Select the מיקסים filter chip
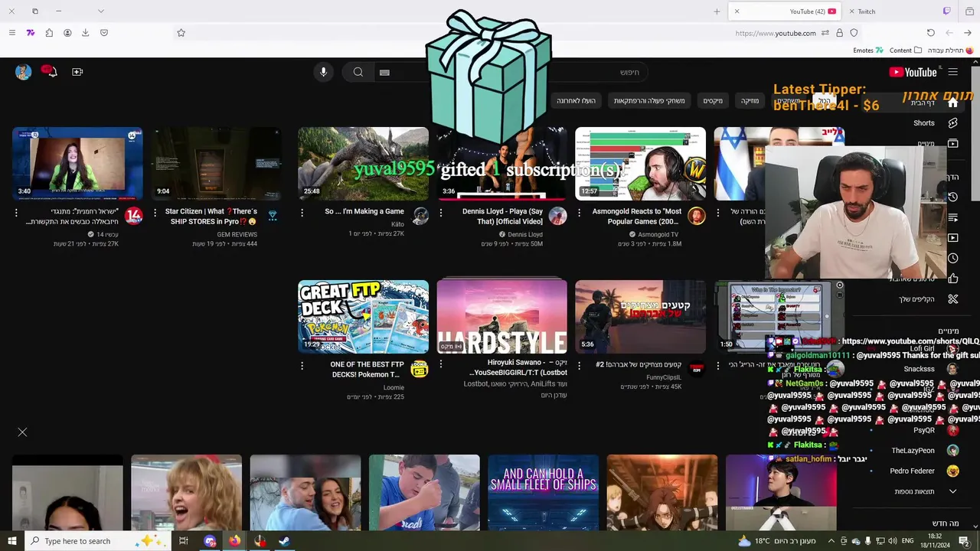This screenshot has height=551, width=980. (x=713, y=101)
